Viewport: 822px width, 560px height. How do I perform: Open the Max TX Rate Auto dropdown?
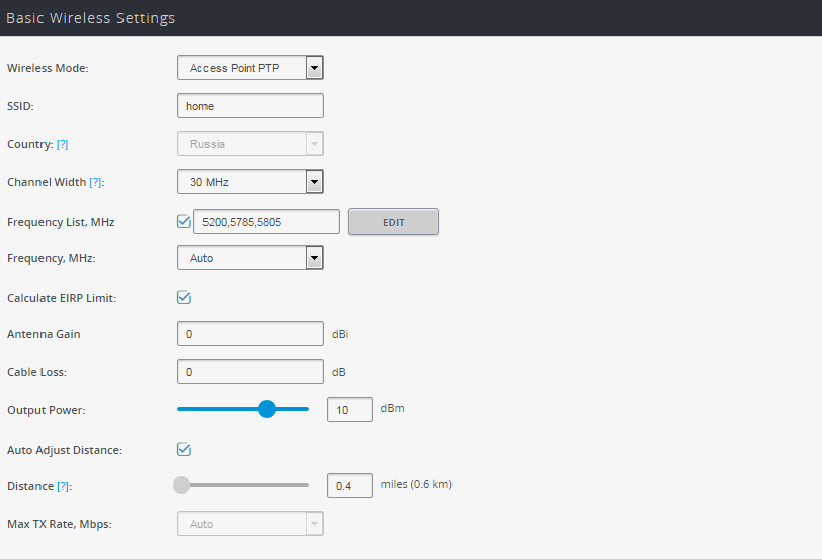coord(250,524)
